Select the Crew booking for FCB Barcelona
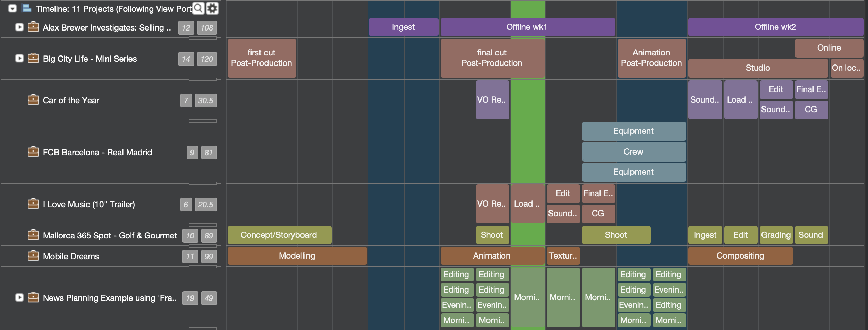The image size is (868, 330). [x=633, y=152]
